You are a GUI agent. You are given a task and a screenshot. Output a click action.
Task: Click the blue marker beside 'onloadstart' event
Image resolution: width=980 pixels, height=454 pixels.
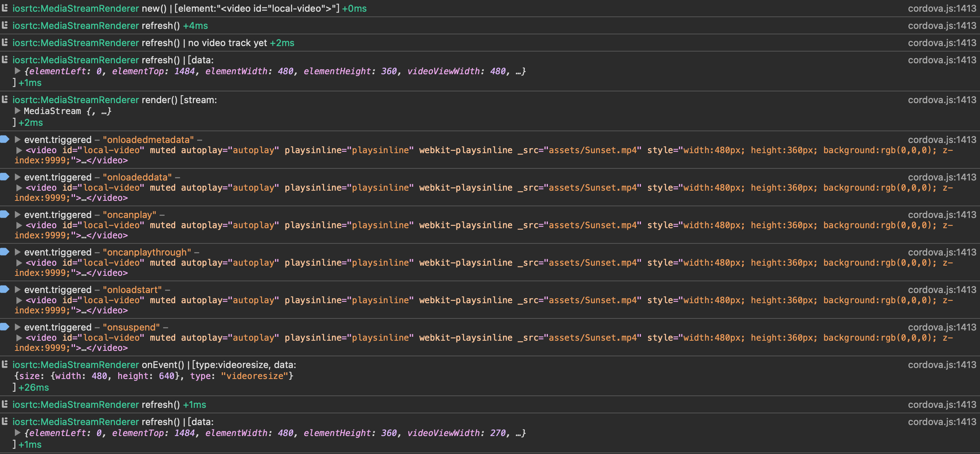click(x=5, y=290)
